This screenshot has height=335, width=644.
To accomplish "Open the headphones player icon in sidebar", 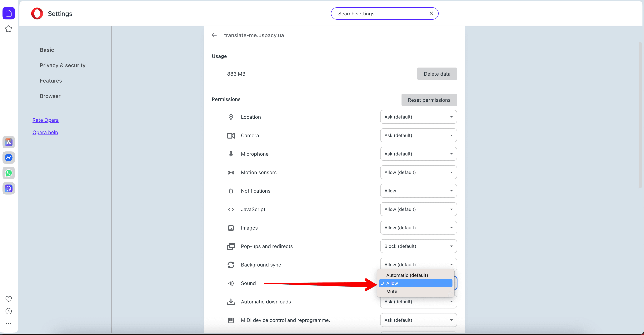I will point(8,188).
